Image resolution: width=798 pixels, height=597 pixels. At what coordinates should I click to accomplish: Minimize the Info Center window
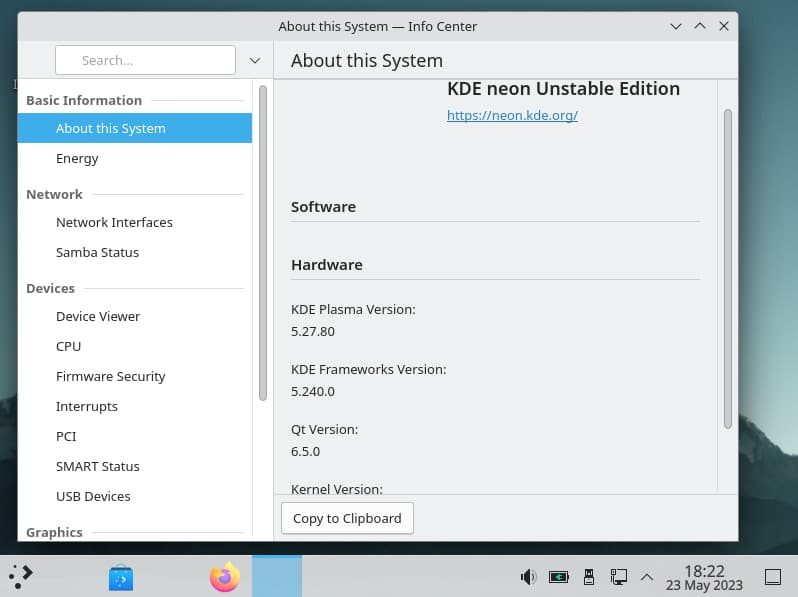point(675,26)
